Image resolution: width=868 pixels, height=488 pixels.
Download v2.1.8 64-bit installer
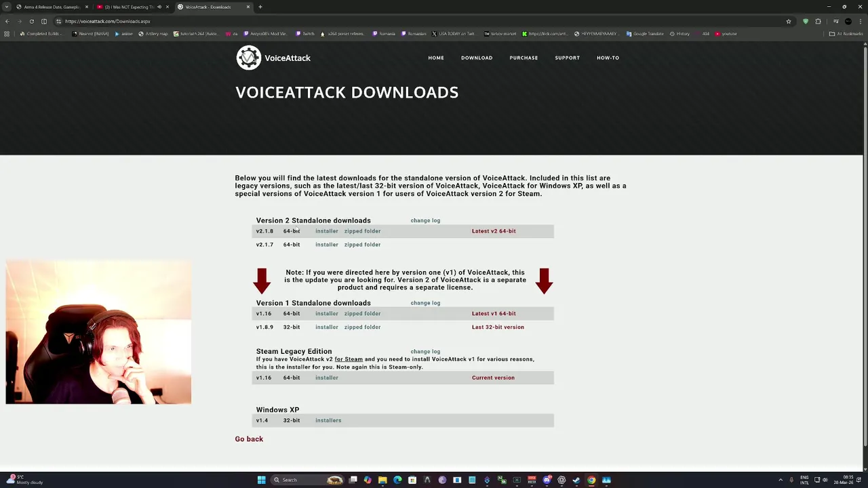[326, 231]
